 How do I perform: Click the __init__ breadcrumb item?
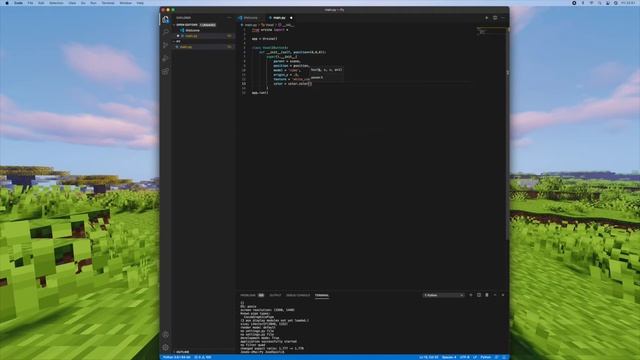click(287, 25)
